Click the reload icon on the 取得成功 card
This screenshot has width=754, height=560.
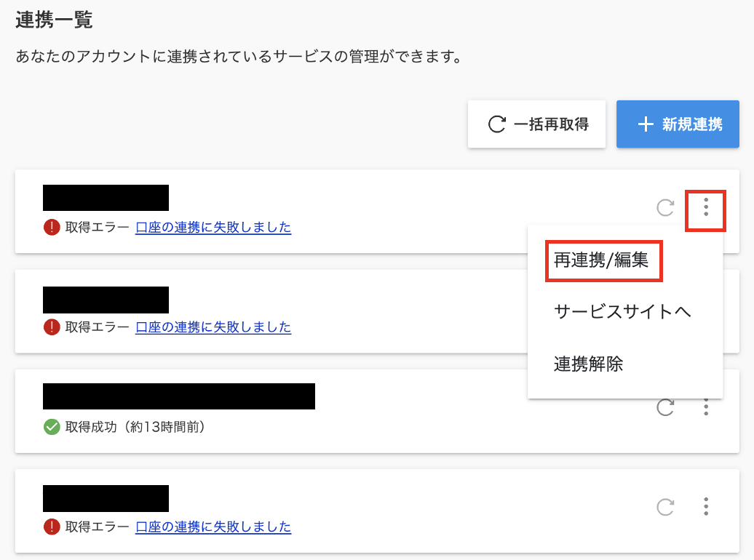click(x=665, y=407)
